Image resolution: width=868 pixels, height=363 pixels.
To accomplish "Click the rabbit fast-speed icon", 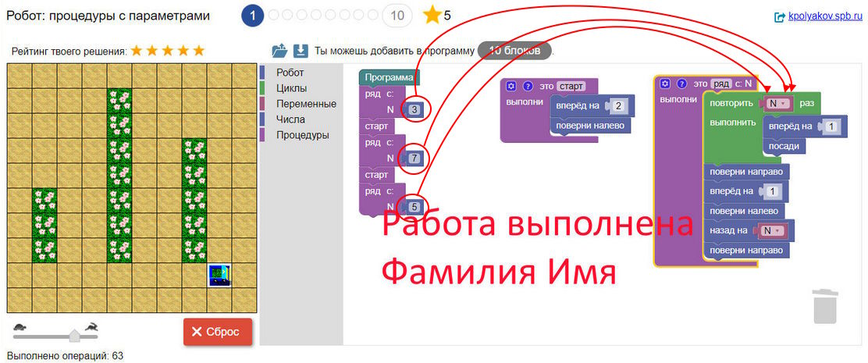I will pos(91,327).
